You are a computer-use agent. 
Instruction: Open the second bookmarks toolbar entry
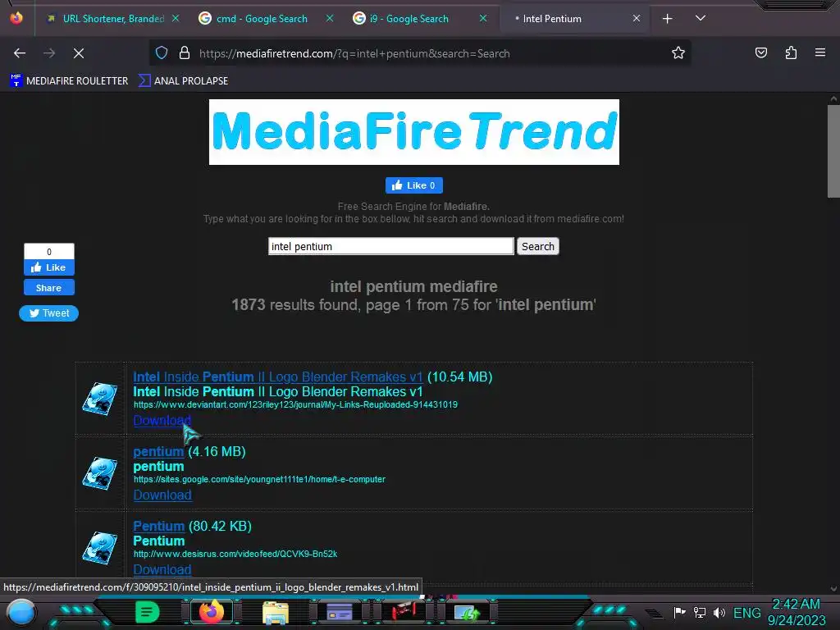pyautogui.click(x=183, y=81)
